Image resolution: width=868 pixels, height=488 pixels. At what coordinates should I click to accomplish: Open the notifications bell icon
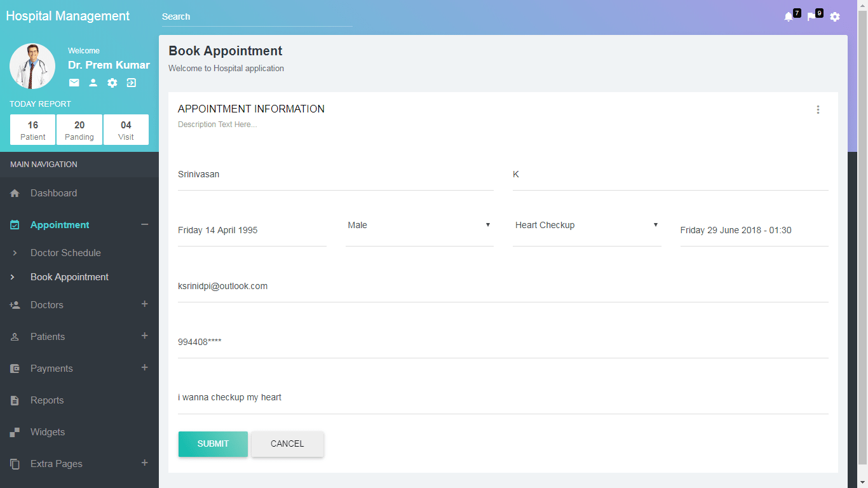coord(789,17)
